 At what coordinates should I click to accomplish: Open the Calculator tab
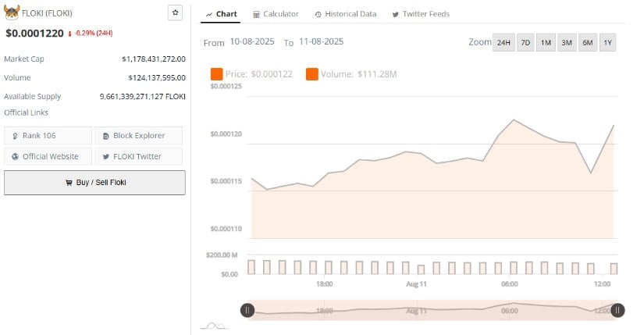(x=276, y=14)
